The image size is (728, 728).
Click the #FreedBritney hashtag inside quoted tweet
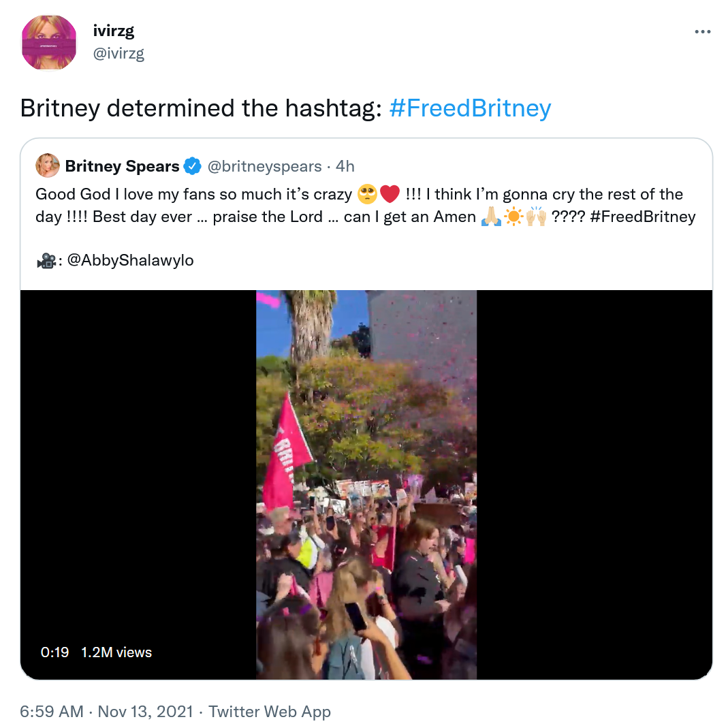point(643,217)
